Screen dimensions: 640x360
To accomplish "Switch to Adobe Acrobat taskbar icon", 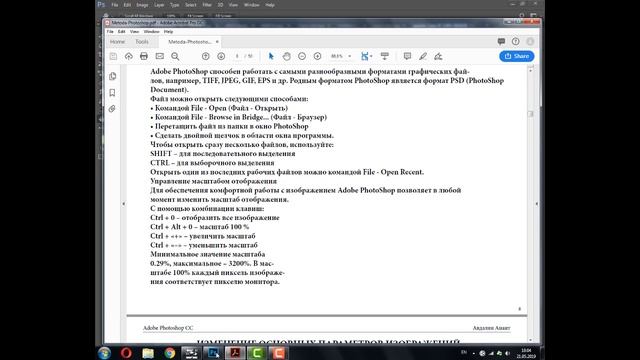I will 235,353.
